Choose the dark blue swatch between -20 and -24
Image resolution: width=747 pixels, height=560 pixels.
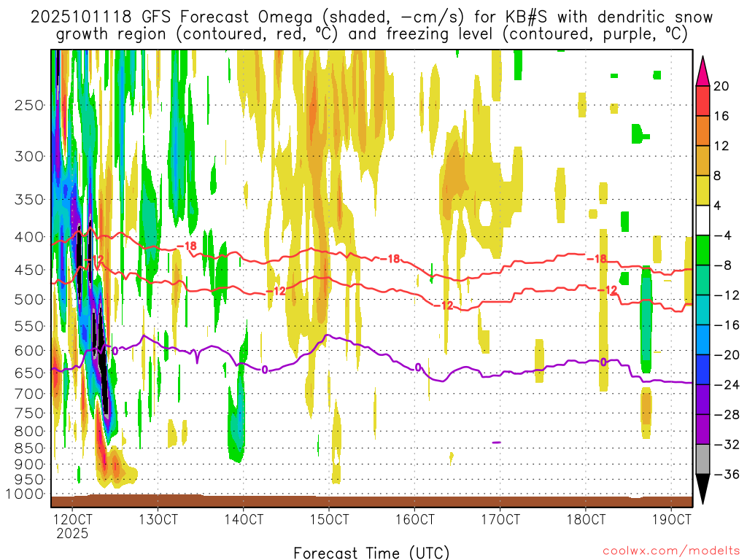[x=704, y=370]
